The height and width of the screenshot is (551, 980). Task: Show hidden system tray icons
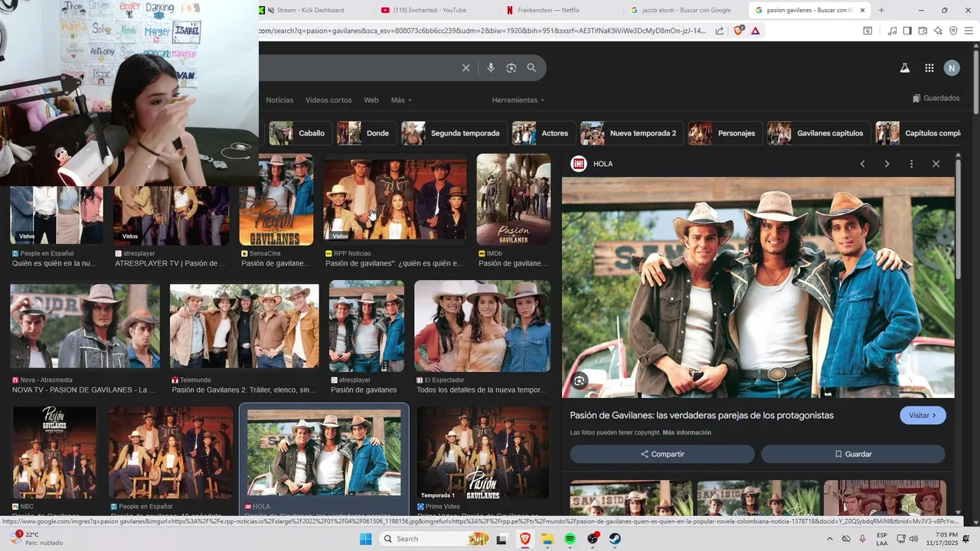[x=829, y=540]
